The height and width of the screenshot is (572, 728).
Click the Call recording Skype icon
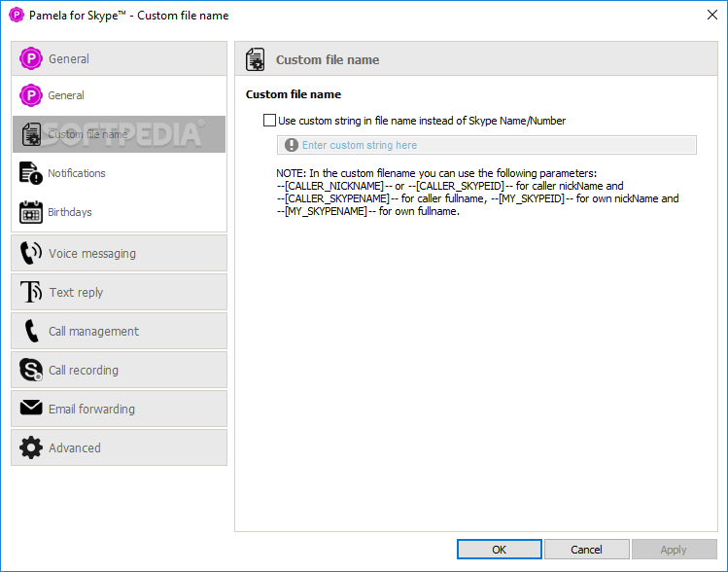point(31,370)
